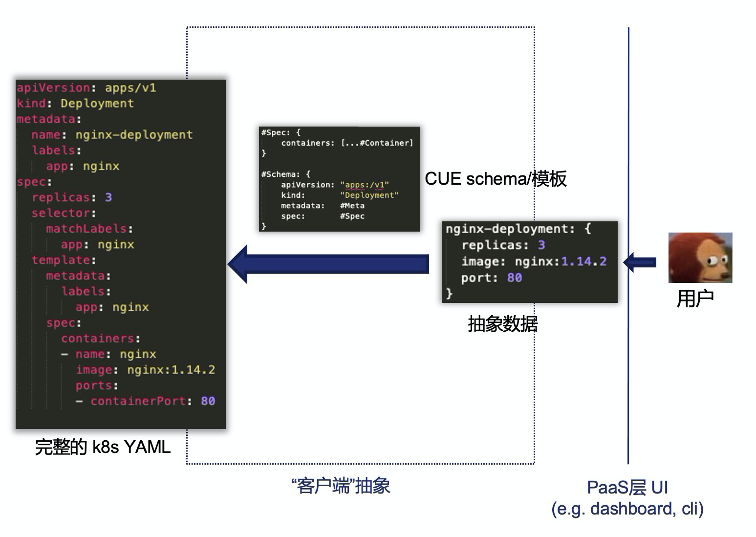Click the '#Schema: {' definition line
756x537 pixels.
pos(286,174)
